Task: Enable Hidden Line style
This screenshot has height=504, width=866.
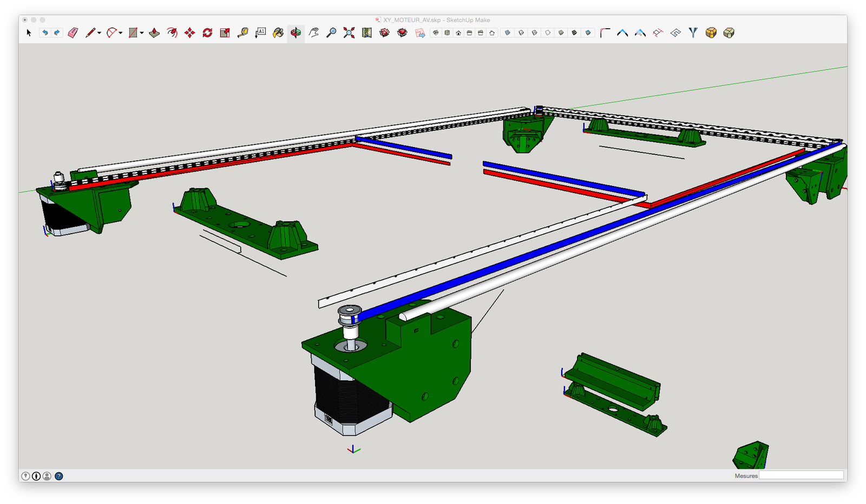Action: [548, 33]
